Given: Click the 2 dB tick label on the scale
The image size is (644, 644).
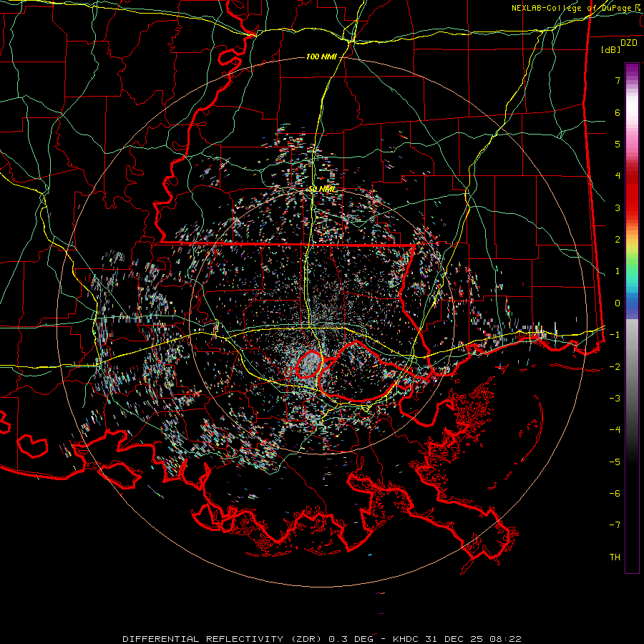Looking at the screenshot, I should pyautogui.click(x=618, y=240).
